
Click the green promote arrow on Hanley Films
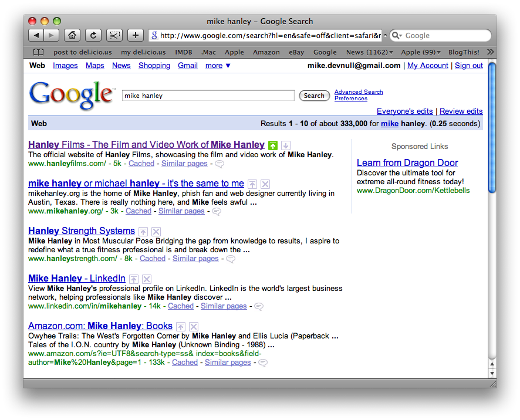pyautogui.click(x=272, y=145)
